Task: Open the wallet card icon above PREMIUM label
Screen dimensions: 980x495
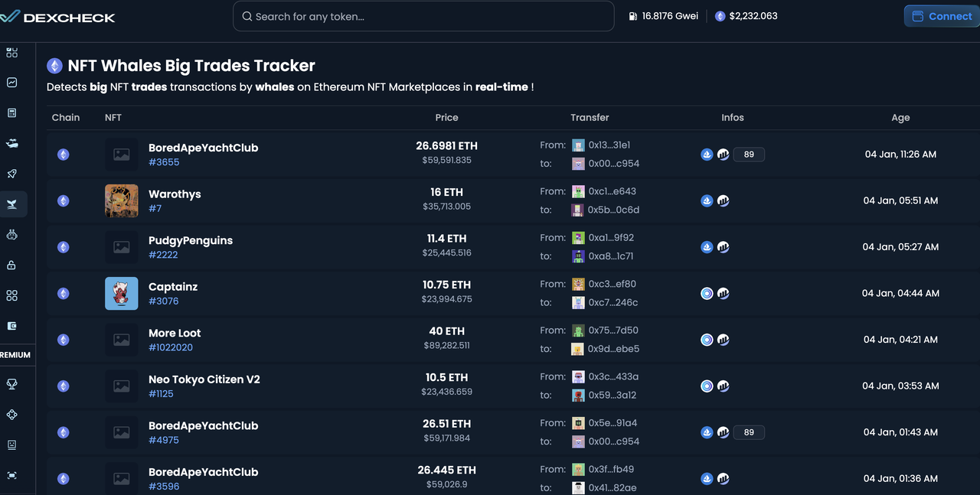Action: 11,325
